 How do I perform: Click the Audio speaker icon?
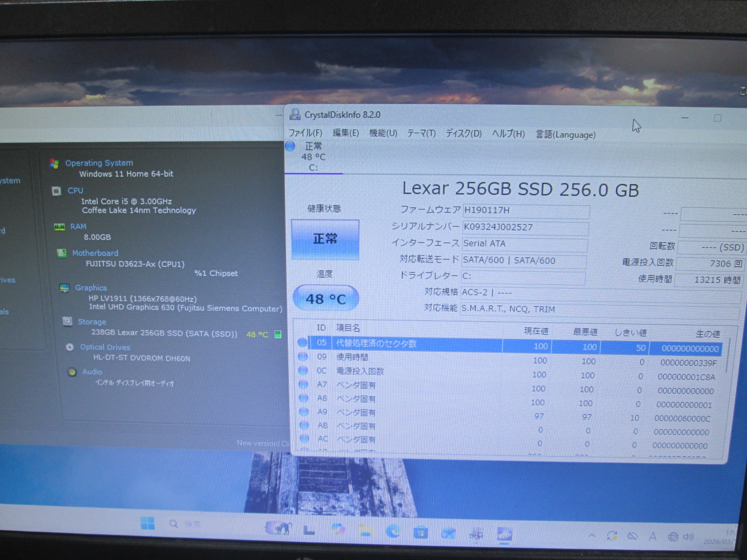[72, 372]
